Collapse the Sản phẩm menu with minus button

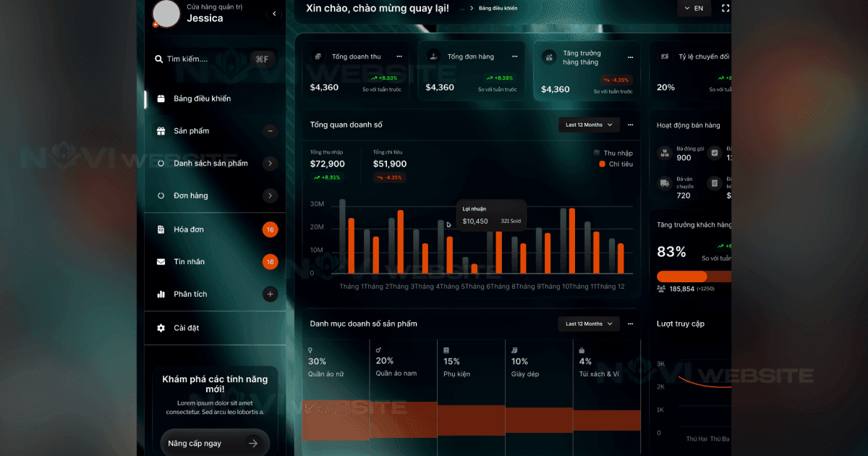pos(270,131)
